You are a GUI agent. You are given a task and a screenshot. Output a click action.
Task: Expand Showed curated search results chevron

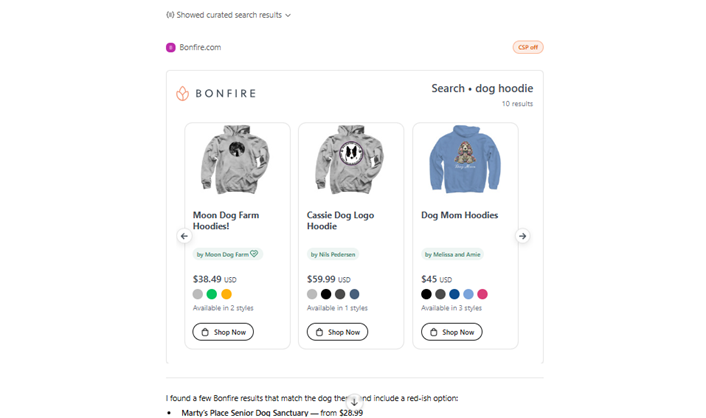point(288,15)
